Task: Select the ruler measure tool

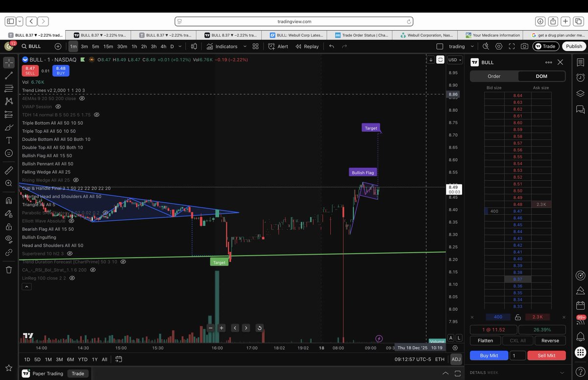Action: 9,170
